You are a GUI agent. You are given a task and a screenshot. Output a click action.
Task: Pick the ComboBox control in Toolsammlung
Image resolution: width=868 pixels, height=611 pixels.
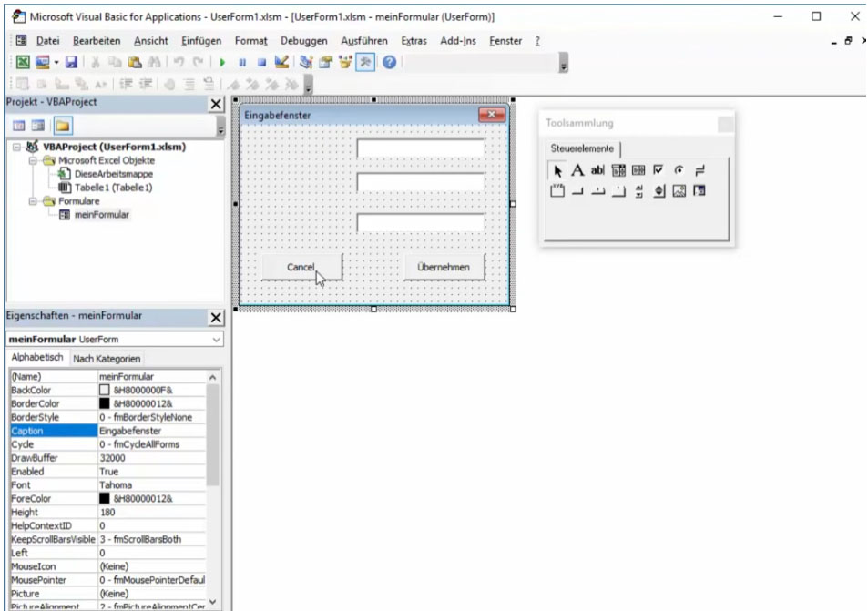(x=618, y=170)
